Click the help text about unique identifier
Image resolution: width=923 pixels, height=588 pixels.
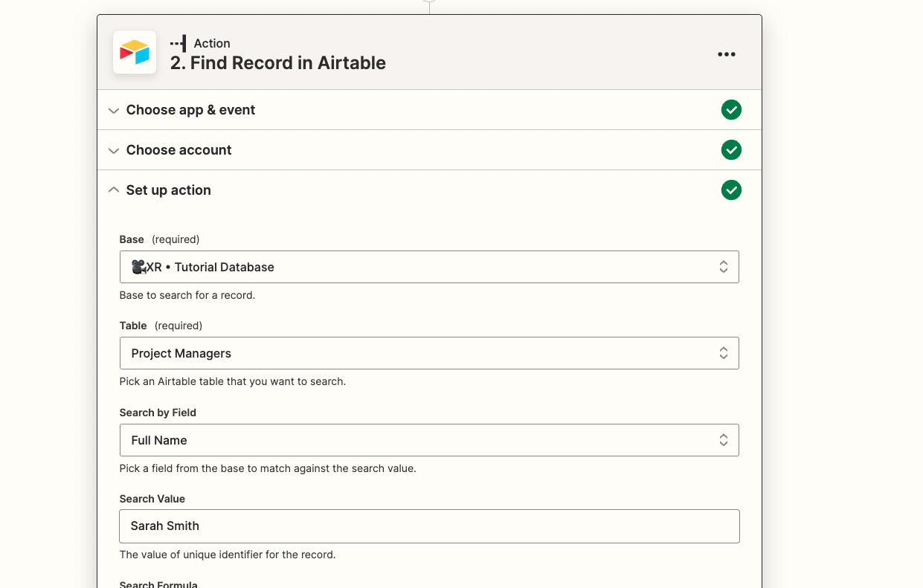pyautogui.click(x=228, y=555)
